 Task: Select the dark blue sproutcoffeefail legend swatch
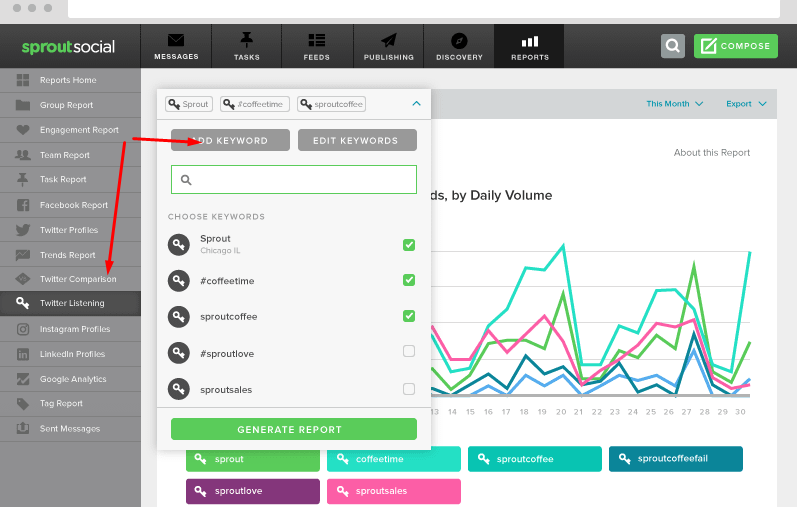(676, 459)
